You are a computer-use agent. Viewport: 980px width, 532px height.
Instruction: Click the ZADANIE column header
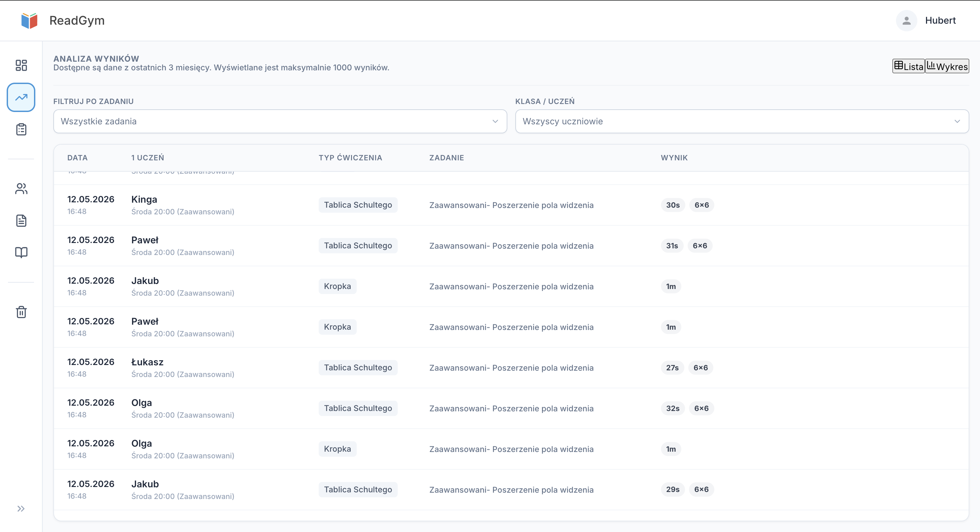[447, 158]
